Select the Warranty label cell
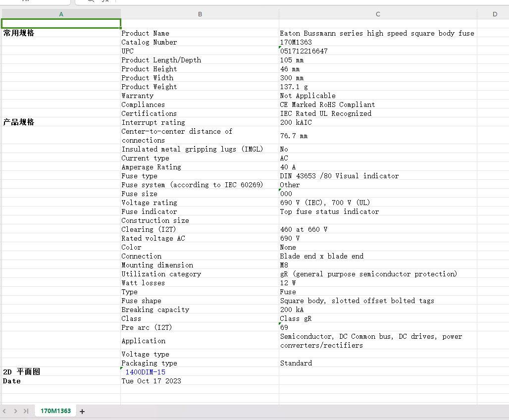 click(x=200, y=96)
